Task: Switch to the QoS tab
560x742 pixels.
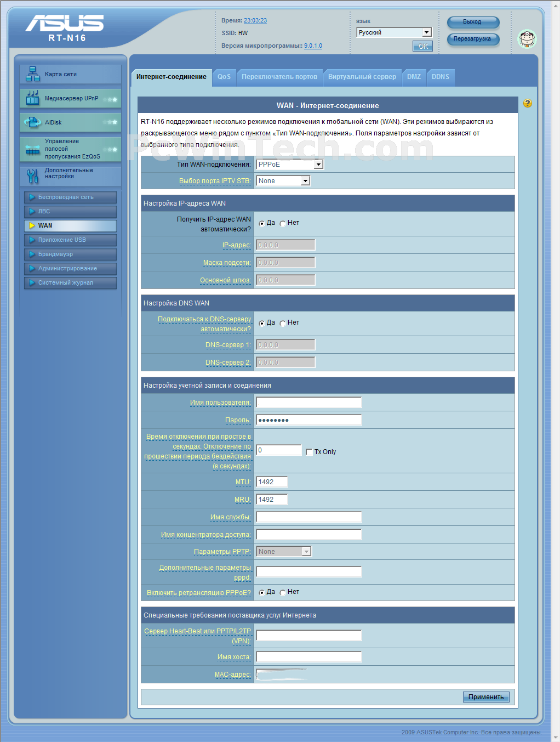Action: tap(224, 77)
